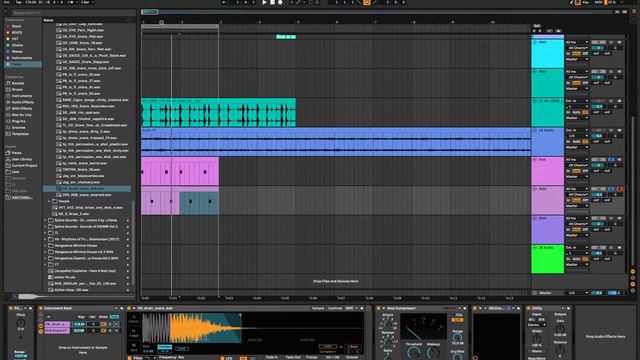The image size is (640, 360).
Task: Toggle the blue Solo button on Kick track
Action: click(x=611, y=160)
